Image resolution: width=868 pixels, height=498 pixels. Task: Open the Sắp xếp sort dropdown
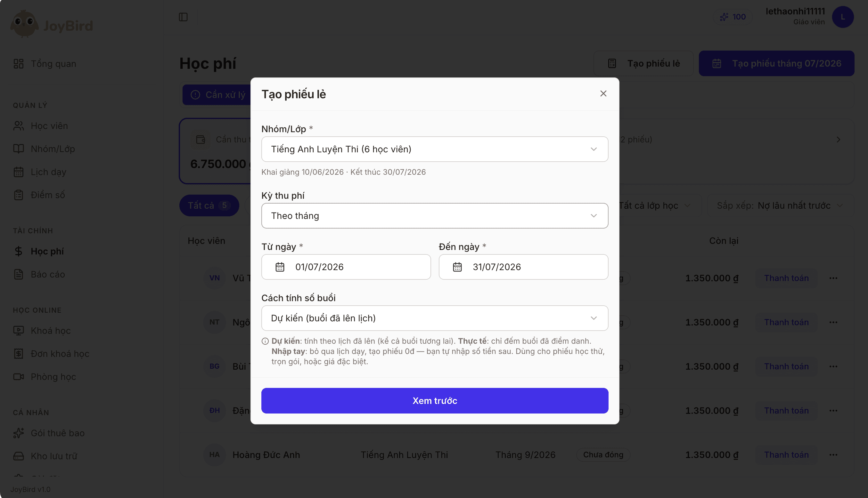point(780,205)
